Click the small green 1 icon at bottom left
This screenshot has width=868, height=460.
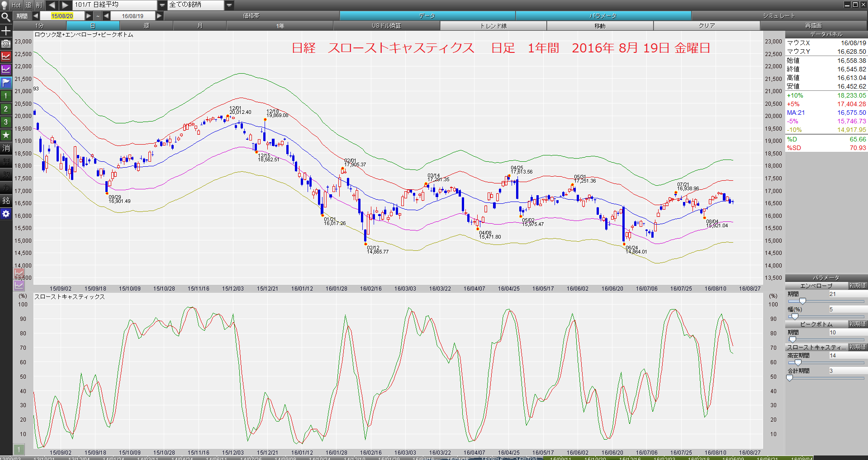pos(19,450)
